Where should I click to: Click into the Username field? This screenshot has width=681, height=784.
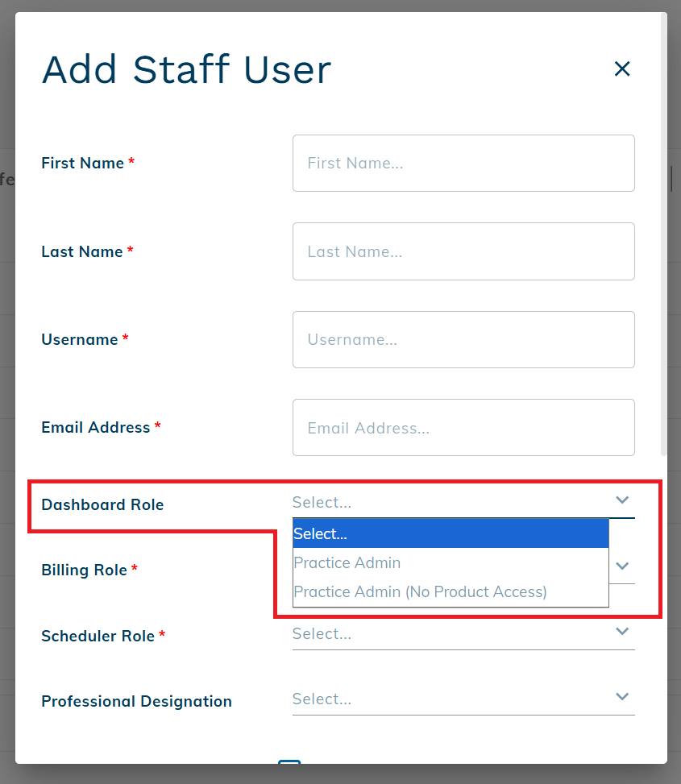(463, 339)
